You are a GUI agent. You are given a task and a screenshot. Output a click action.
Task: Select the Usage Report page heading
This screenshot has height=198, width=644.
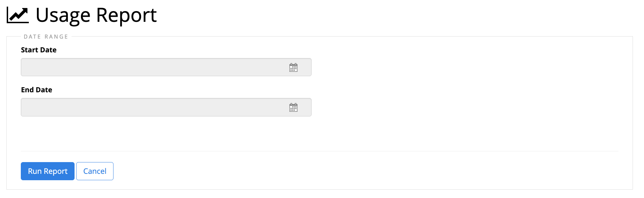click(96, 15)
